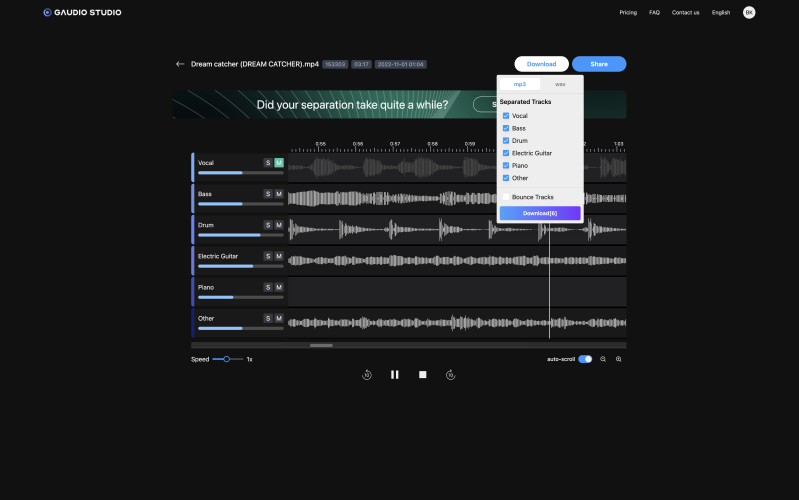Mute the Electric Guitar track
Viewport: 799px width, 500px height.
point(279,256)
